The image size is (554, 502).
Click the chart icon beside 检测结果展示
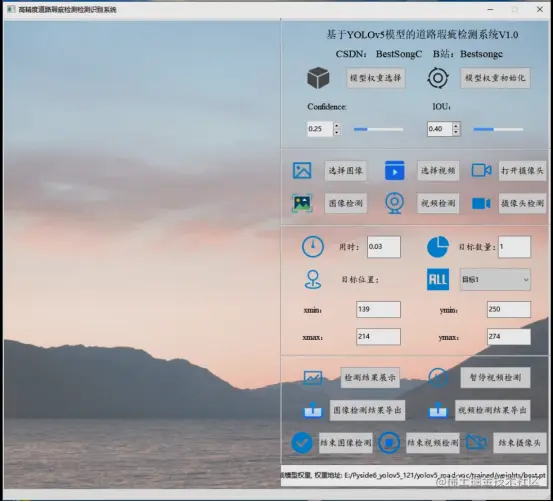[x=313, y=378]
